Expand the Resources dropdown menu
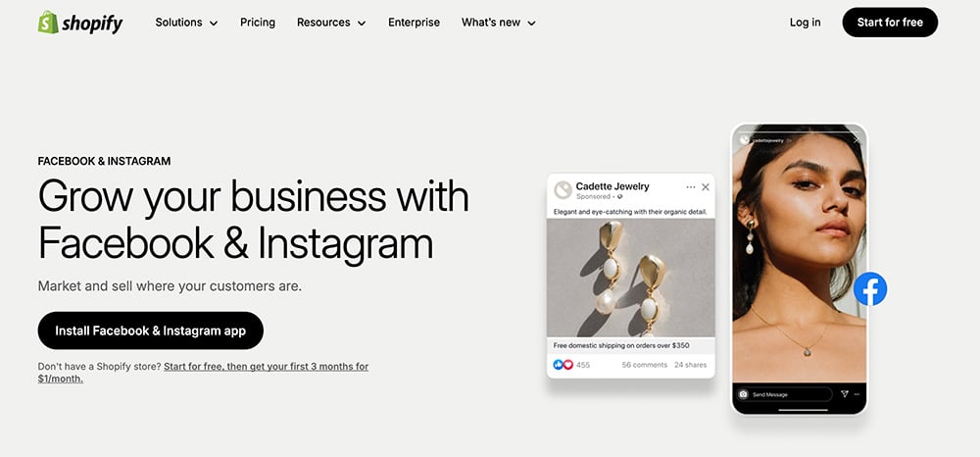 click(331, 23)
